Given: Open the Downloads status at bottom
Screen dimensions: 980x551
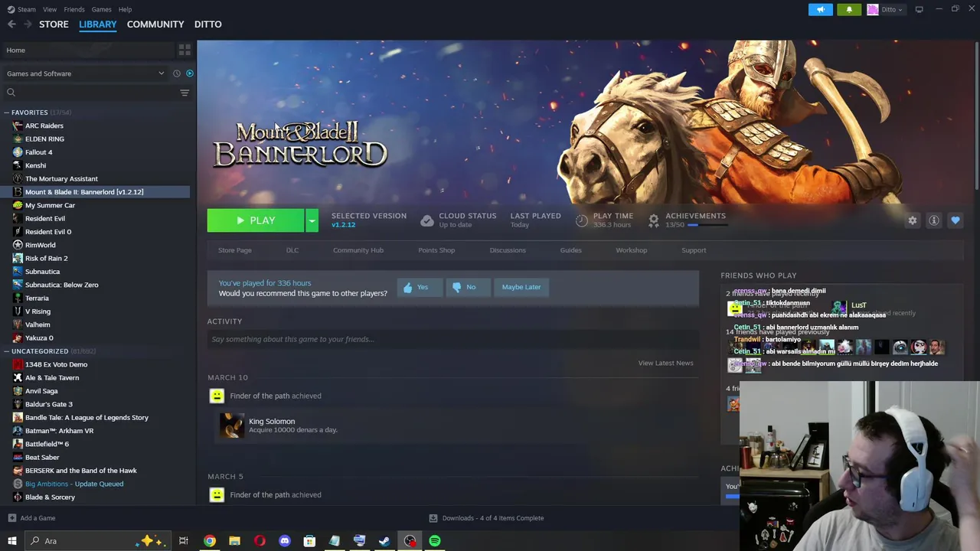Looking at the screenshot, I should [487, 518].
